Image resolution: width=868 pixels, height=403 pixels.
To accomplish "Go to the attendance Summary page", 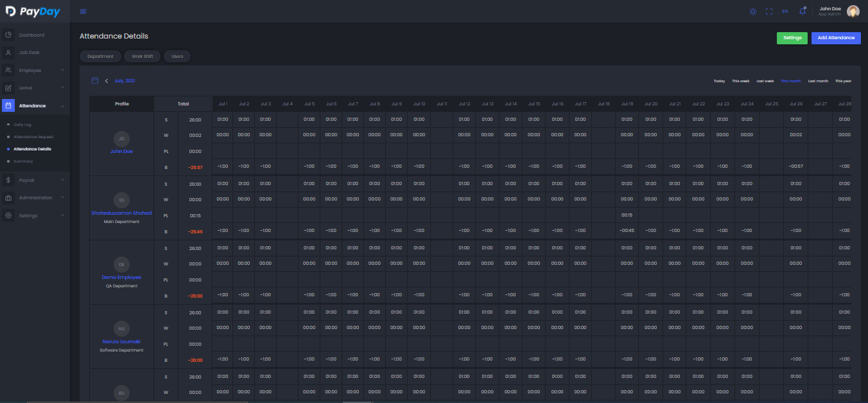I will [x=23, y=161].
